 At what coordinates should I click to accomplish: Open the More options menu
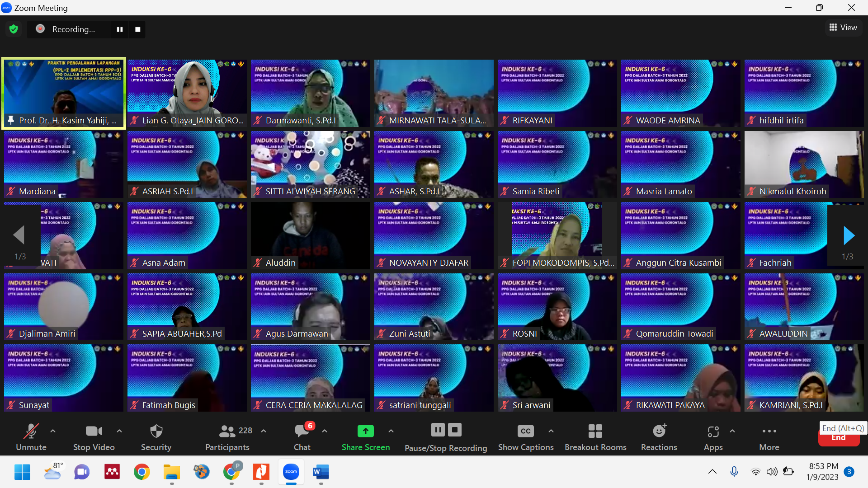[x=769, y=432]
